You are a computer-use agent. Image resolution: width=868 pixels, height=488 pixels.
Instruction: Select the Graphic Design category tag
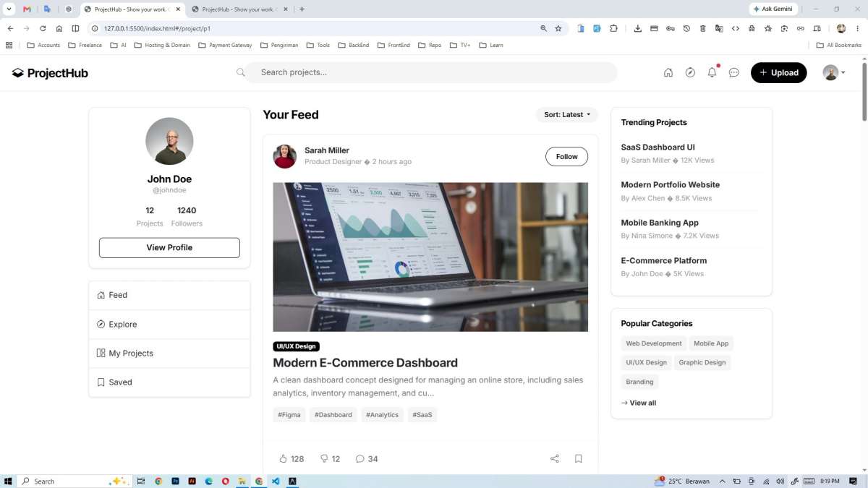point(702,362)
